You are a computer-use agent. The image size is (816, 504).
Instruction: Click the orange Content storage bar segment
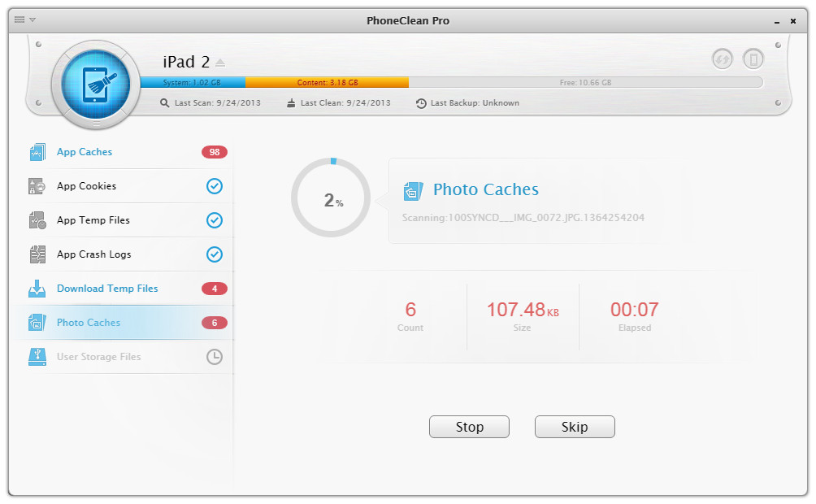(327, 82)
